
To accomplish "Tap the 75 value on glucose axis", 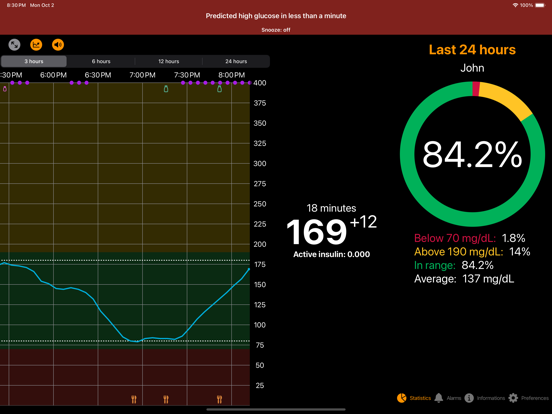I will (x=260, y=345).
